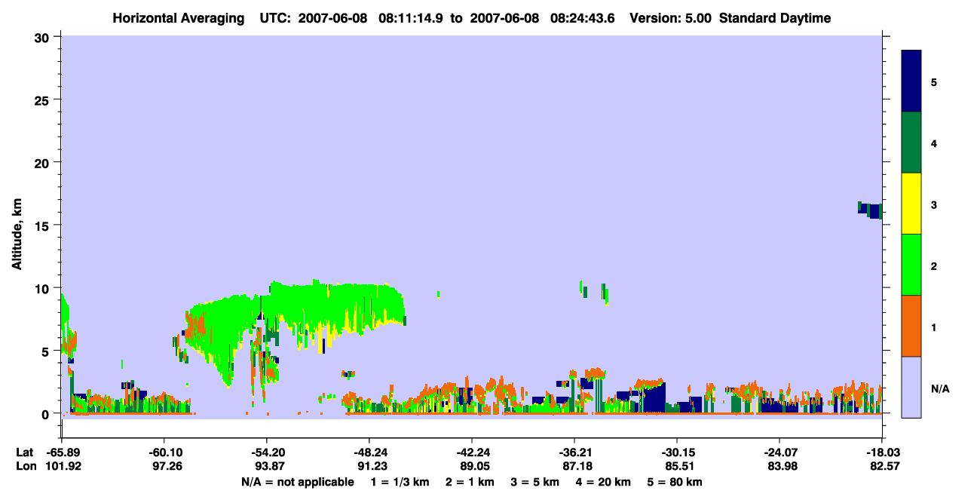Click the large dark blue block near latitude -31
Screen dimensions: 980x503
coord(654,397)
